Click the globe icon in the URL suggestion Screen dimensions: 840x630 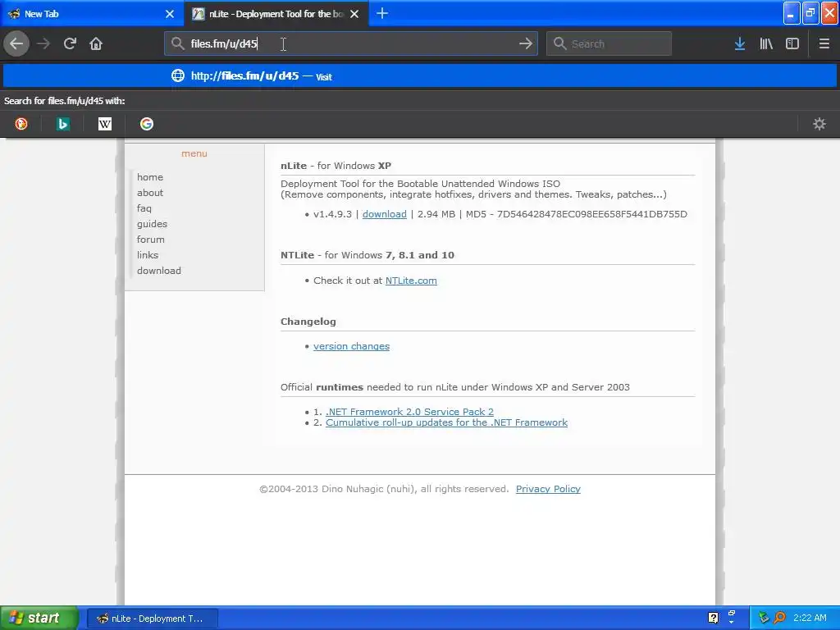click(x=178, y=75)
